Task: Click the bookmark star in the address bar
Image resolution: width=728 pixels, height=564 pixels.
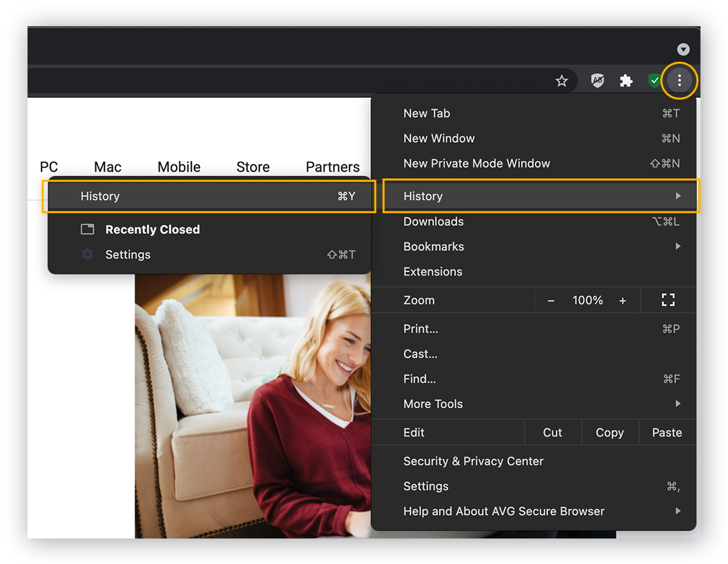Action: [562, 80]
